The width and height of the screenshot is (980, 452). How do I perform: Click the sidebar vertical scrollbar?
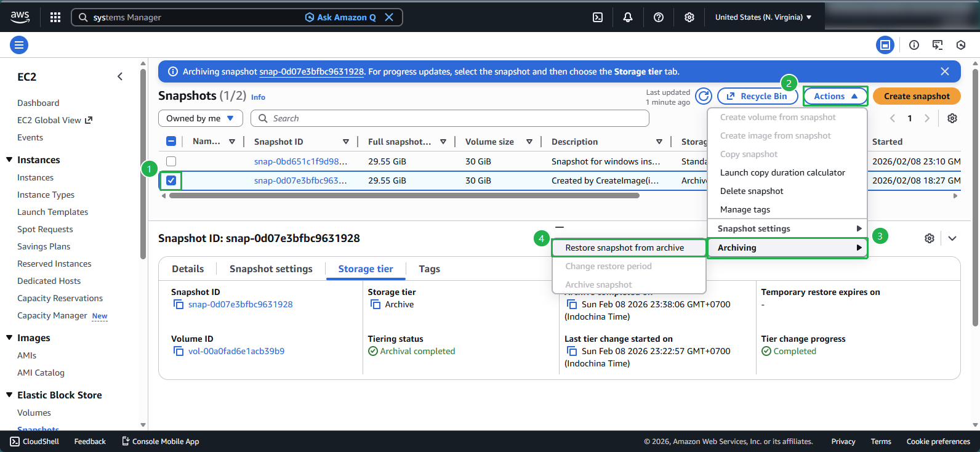[143, 164]
